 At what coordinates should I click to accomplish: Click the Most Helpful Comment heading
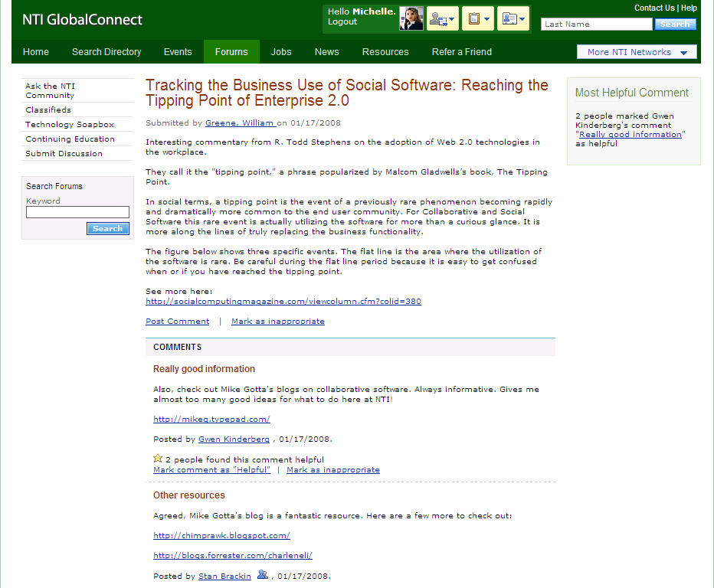pos(631,93)
